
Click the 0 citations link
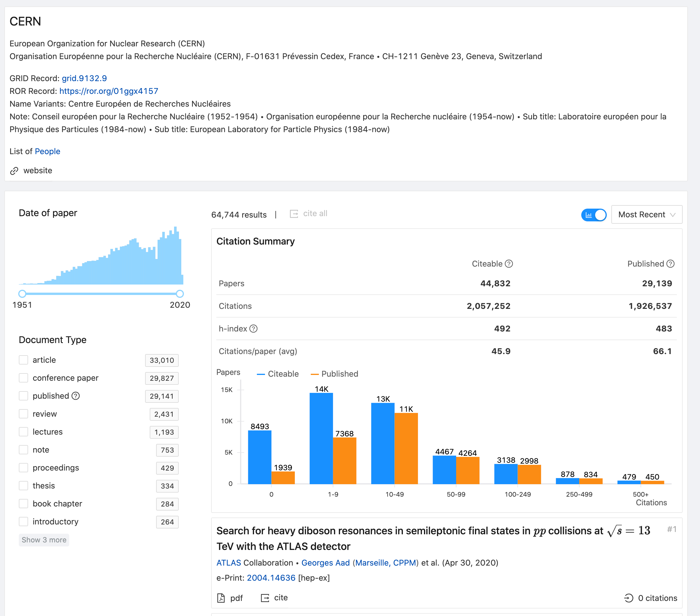(657, 598)
